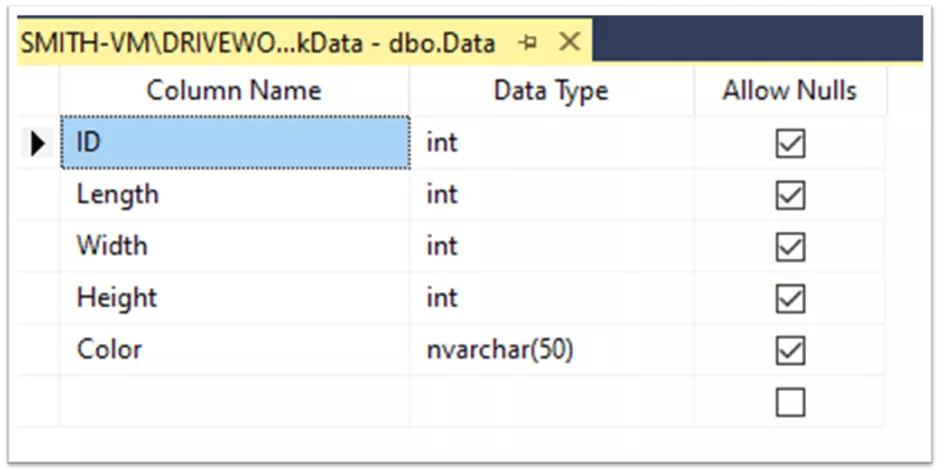Toggle Allow Nulls for Length column

click(790, 195)
